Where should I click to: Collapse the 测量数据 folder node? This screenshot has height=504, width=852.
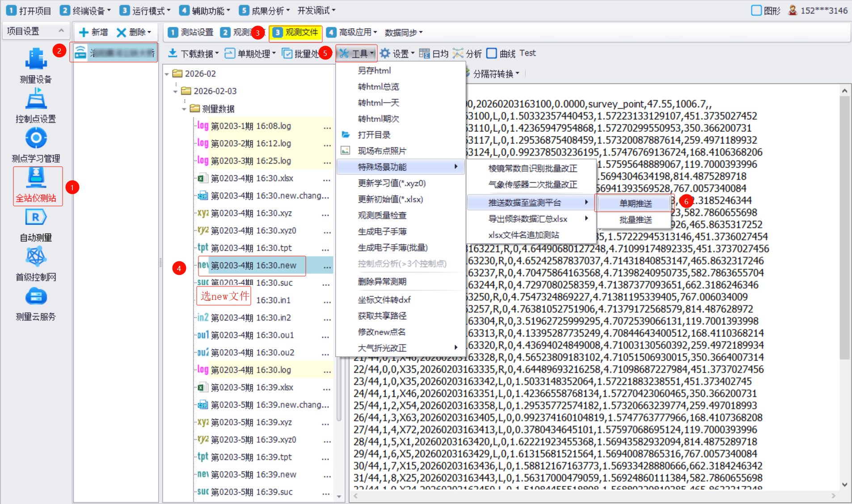(x=184, y=109)
